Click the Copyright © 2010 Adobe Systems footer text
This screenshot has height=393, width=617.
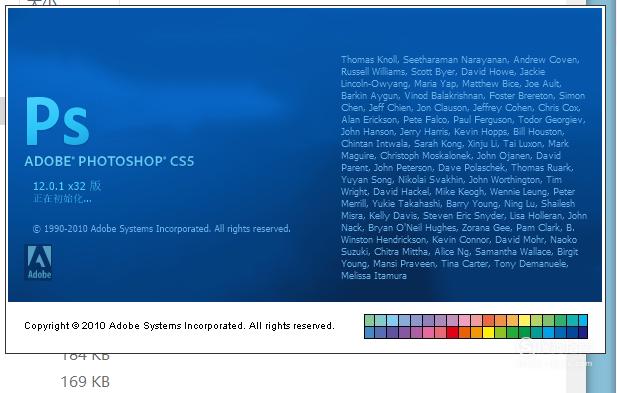click(179, 326)
